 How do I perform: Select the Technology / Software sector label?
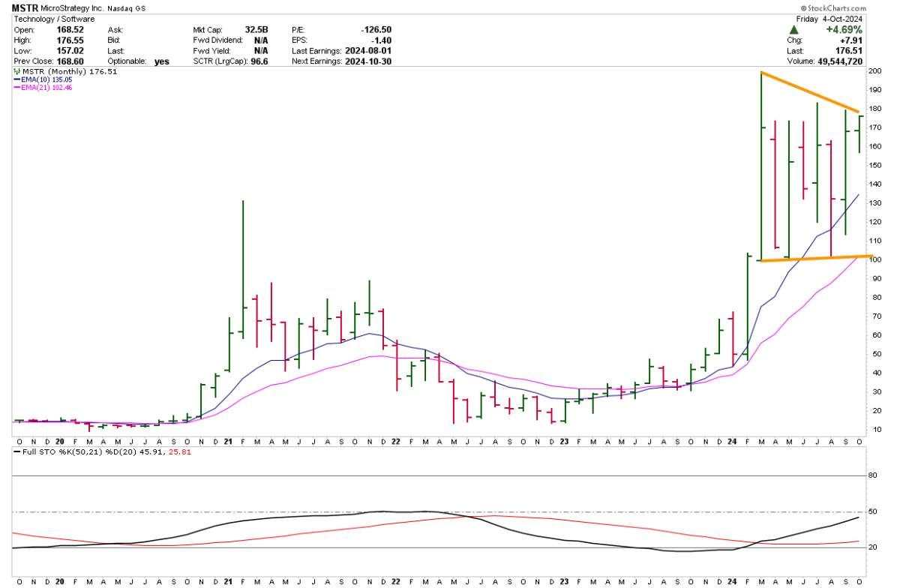pos(53,19)
